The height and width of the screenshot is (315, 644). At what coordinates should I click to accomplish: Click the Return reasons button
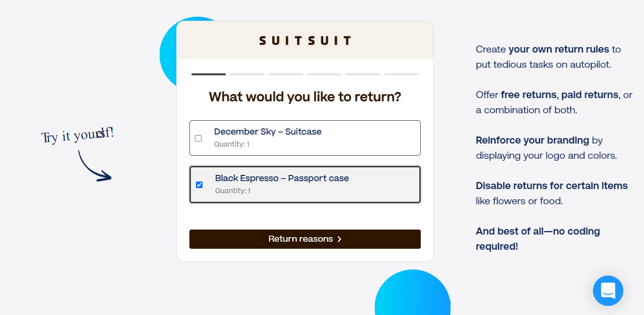click(x=305, y=239)
